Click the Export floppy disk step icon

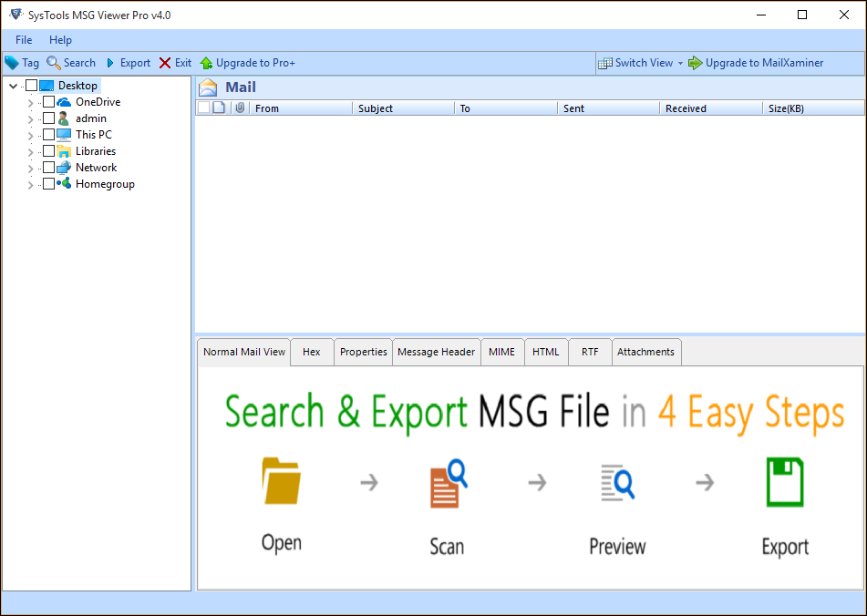click(x=785, y=482)
